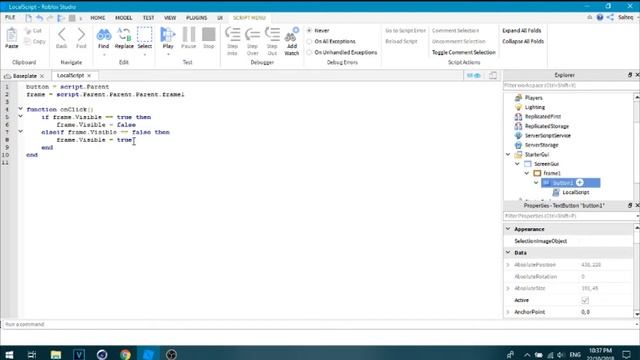Select the Never debug errors option
This screenshot has height=360, width=640.
point(309,31)
